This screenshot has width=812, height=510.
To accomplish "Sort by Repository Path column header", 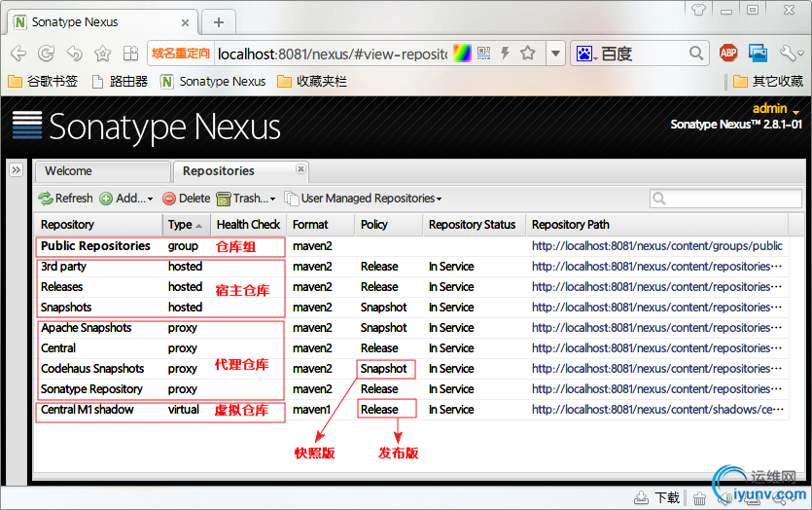I will coord(657,225).
